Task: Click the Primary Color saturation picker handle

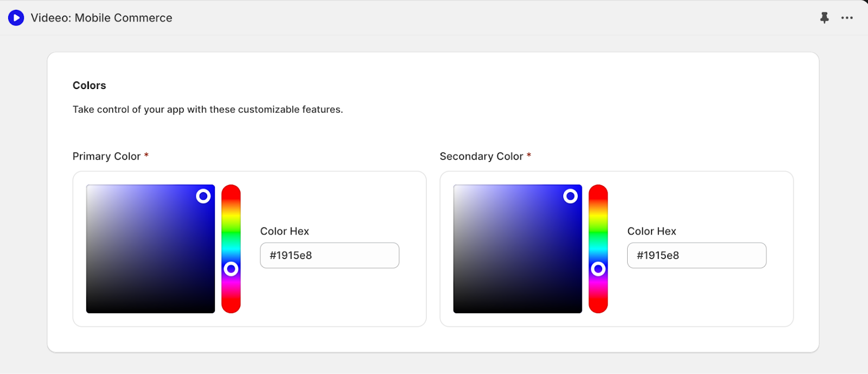Action: pos(203,196)
